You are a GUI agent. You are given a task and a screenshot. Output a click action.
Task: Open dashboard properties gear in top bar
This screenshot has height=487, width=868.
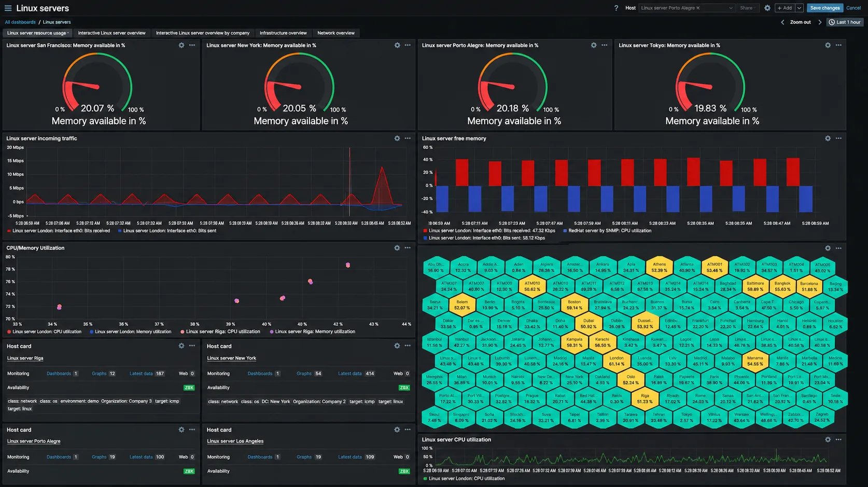767,8
